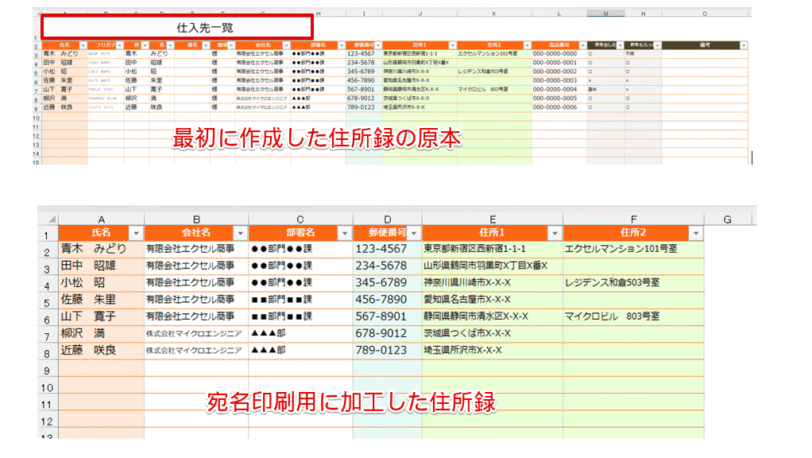Select phone 000-0000-0006 in original sheet

coord(559,107)
